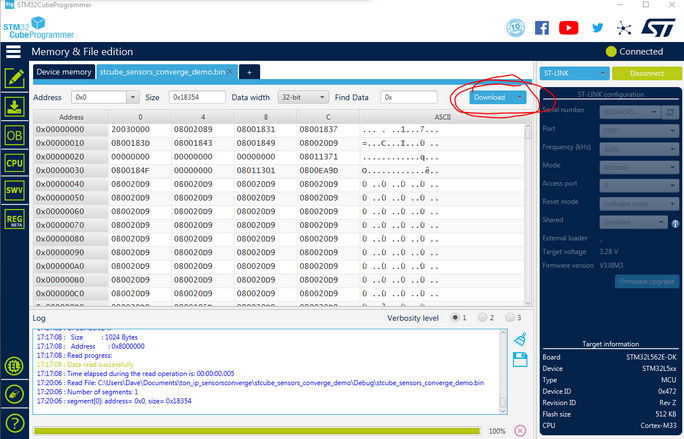Click the Size field showing 0x18354
Viewport: 684px width, 439px height.
197,97
